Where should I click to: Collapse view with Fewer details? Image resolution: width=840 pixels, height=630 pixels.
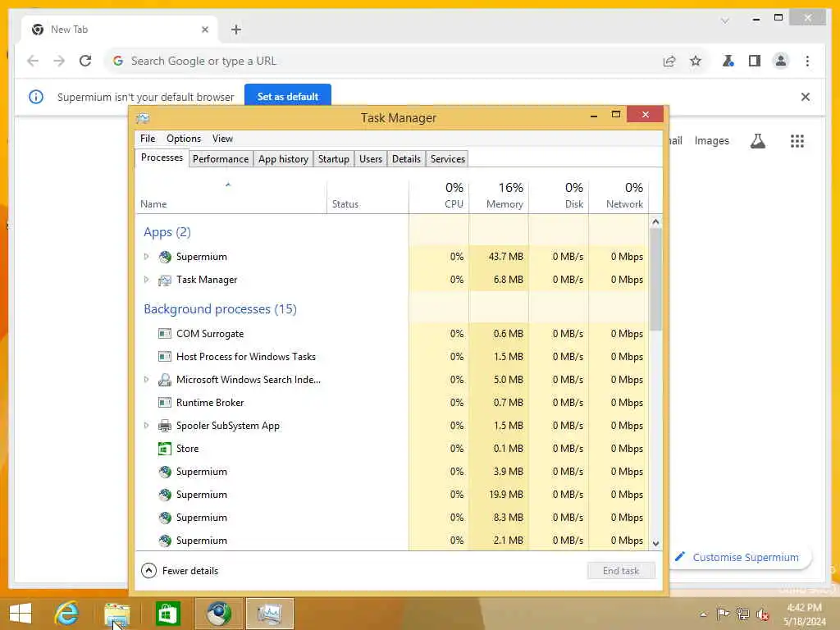coord(180,571)
